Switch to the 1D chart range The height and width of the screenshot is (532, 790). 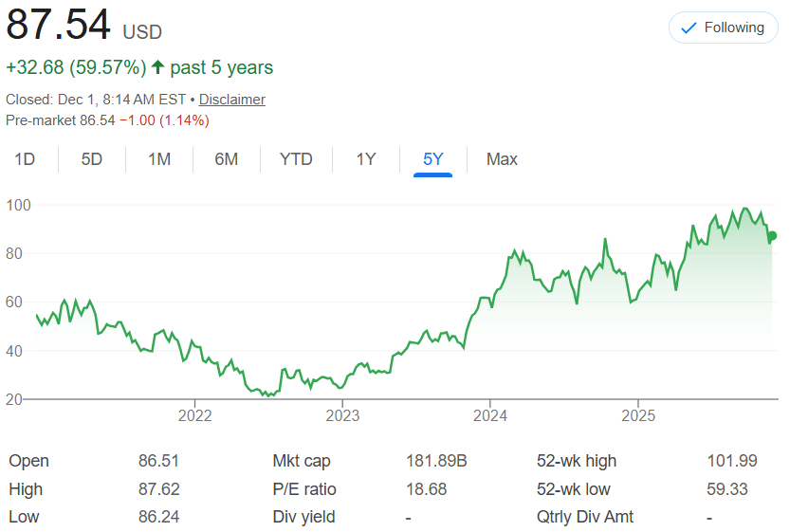pyautogui.click(x=25, y=159)
